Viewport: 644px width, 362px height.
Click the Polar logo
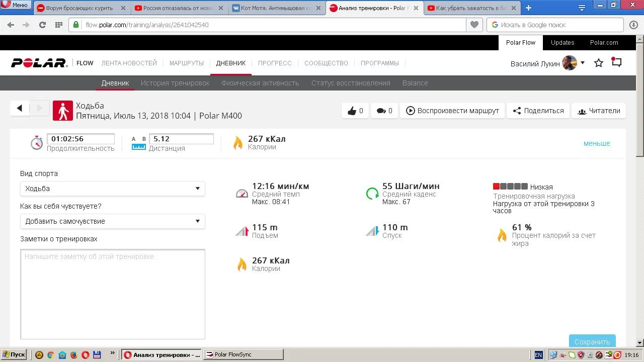[x=39, y=63]
